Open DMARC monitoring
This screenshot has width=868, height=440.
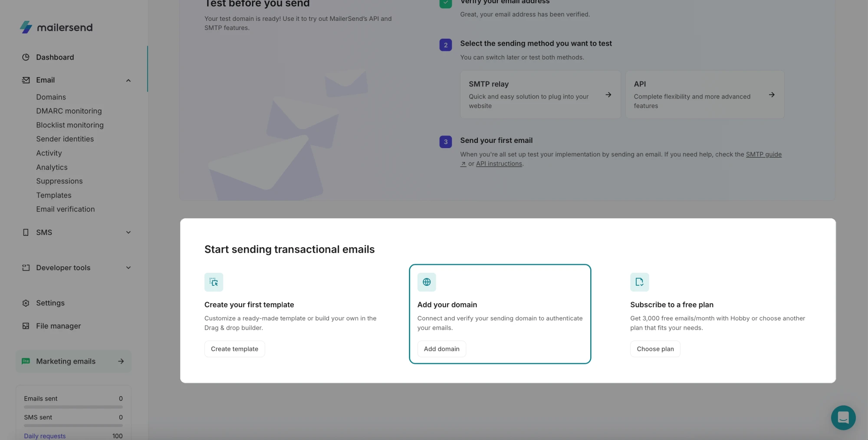point(69,111)
